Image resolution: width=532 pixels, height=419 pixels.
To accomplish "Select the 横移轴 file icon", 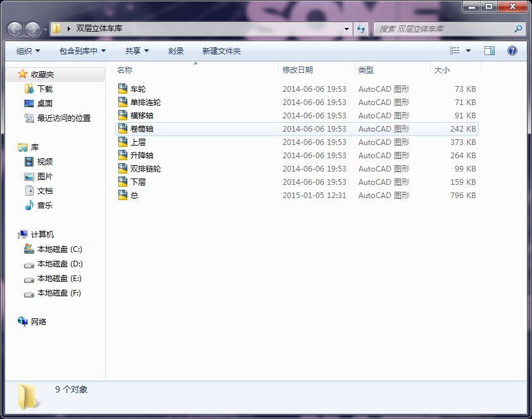I will click(x=122, y=115).
